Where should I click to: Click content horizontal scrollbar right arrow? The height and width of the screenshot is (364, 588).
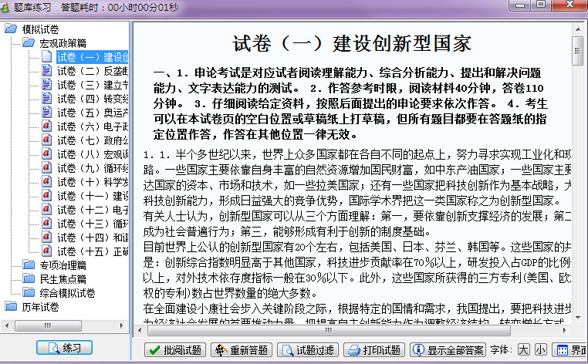[565, 330]
